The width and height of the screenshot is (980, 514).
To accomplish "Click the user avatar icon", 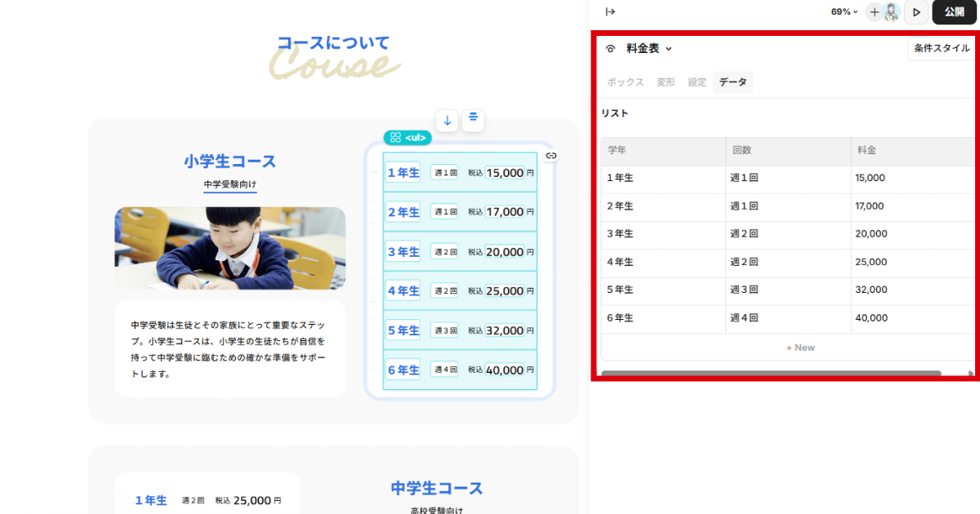I will (892, 11).
